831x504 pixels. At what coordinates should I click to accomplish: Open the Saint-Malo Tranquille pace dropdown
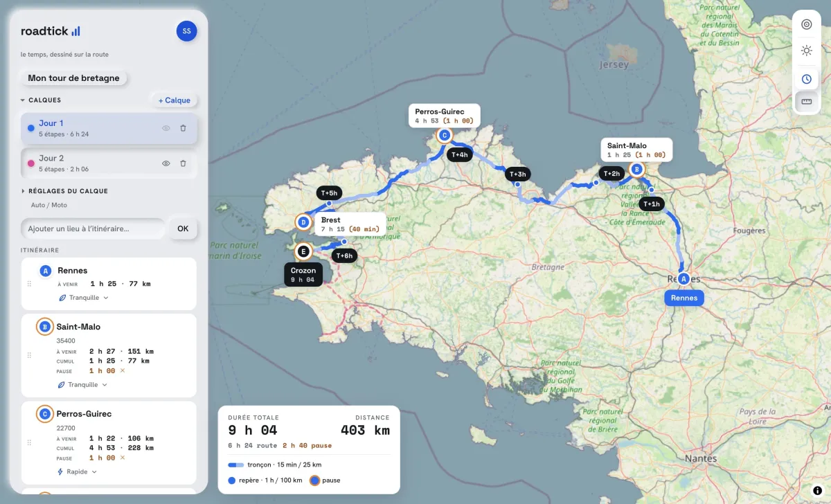(x=82, y=385)
